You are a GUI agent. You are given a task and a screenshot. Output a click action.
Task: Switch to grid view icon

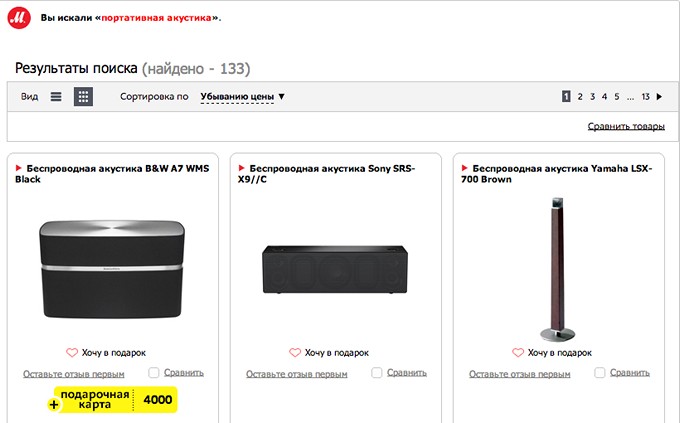83,97
